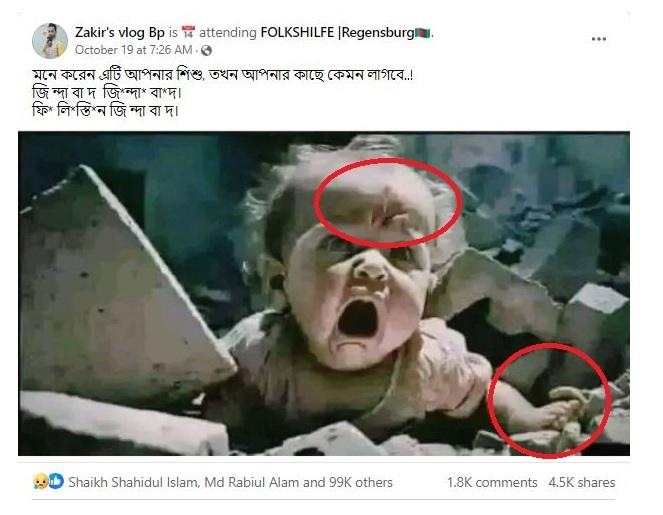
Task: Click the October 19 at 7:26 AM timestamp
Action: click(134, 50)
